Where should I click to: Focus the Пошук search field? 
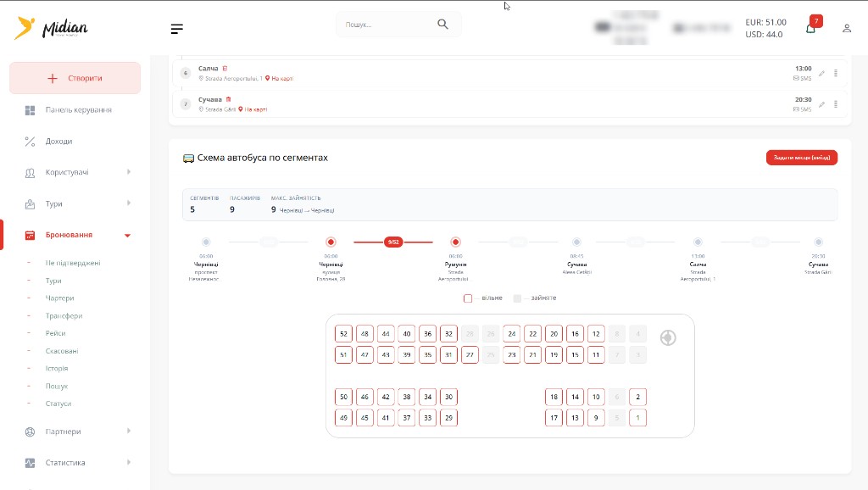387,25
